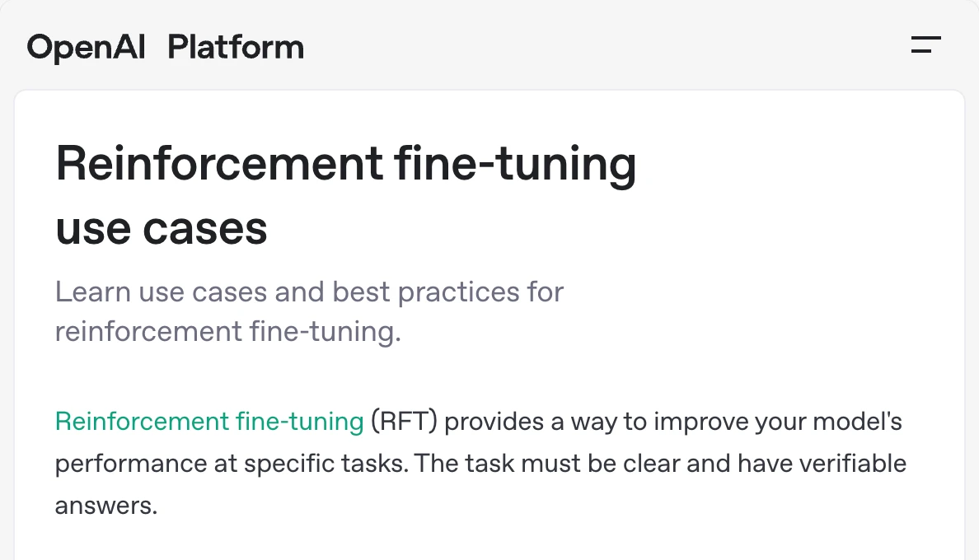Click the gray header area between Platform and menu
This screenshot has width=979, height=560.
606,46
